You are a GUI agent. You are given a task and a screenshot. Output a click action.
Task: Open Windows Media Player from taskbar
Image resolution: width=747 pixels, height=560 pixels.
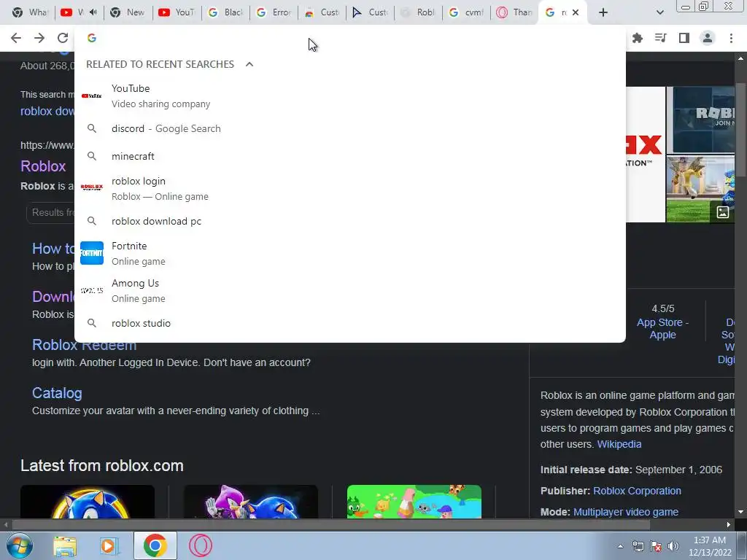click(109, 545)
